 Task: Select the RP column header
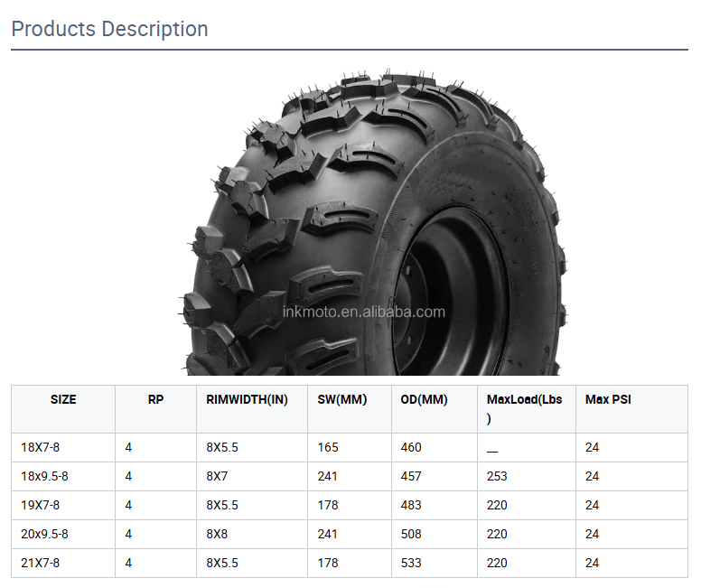click(155, 399)
